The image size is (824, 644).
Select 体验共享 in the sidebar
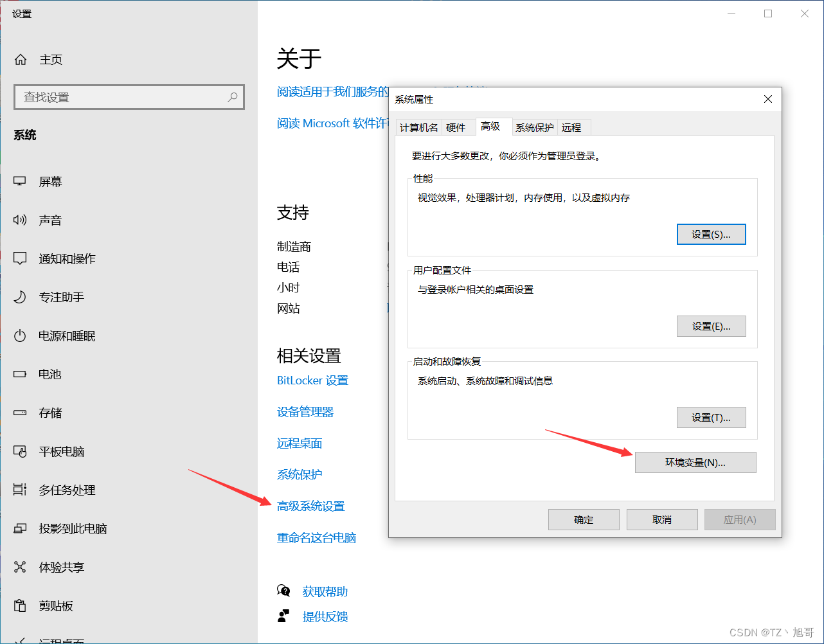click(62, 568)
